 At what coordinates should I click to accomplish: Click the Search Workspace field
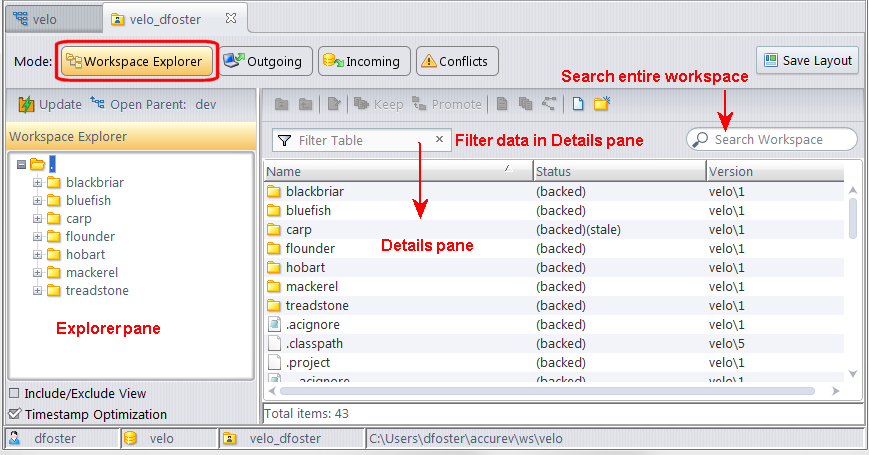click(780, 140)
